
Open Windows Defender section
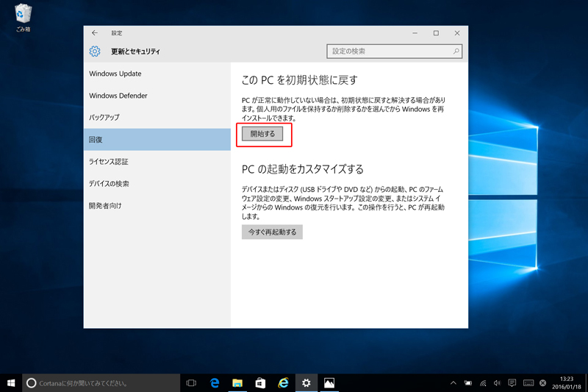click(x=157, y=96)
